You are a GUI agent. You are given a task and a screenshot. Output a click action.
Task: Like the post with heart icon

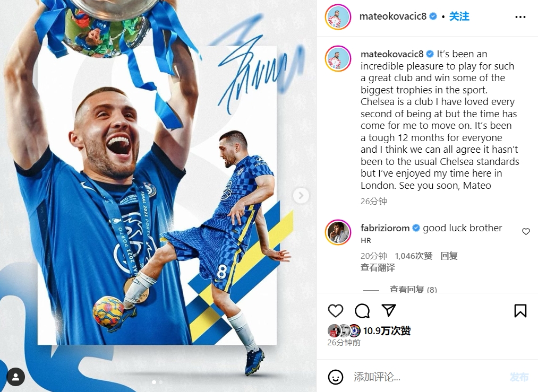(335, 311)
